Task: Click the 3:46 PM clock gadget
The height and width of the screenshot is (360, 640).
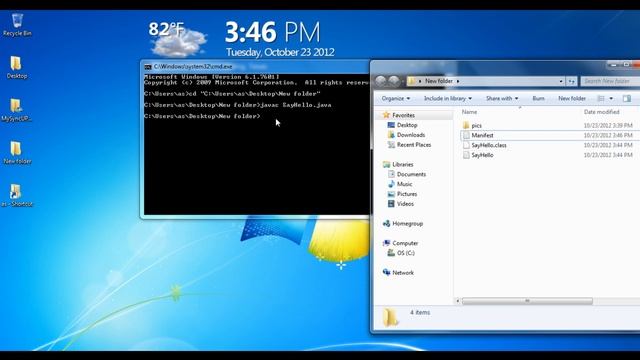Action: (273, 32)
